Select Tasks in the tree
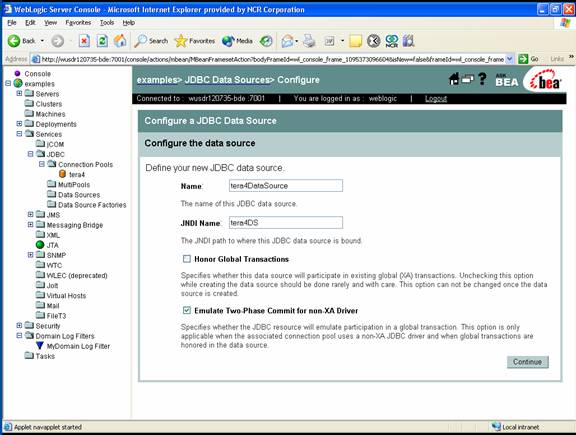This screenshot has width=576, height=435. (45, 356)
